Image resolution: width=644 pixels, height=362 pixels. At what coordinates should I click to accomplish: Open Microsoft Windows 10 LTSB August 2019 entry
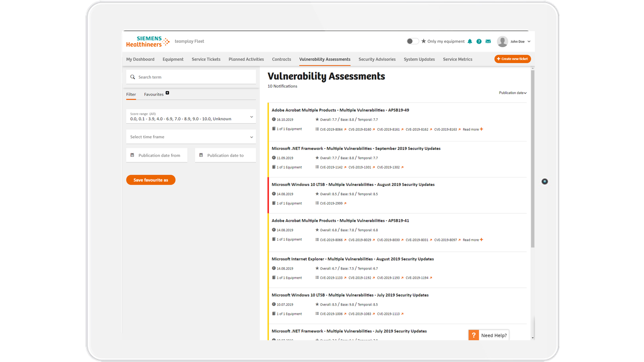pos(353,184)
